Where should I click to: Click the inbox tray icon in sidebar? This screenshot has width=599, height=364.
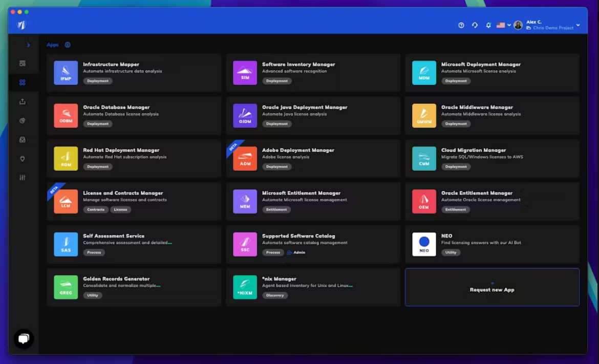(23, 140)
